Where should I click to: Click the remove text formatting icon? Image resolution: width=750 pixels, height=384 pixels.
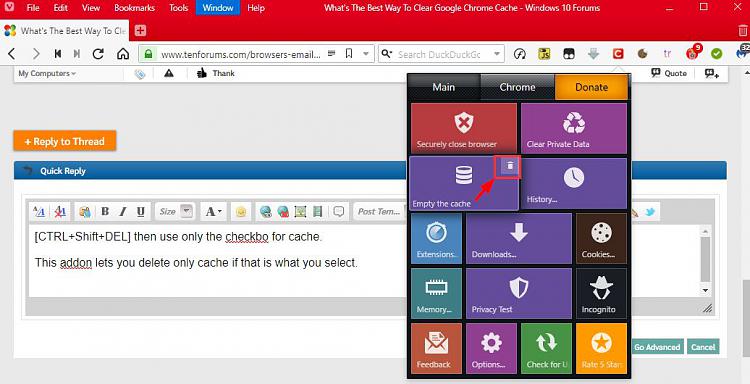(x=60, y=211)
